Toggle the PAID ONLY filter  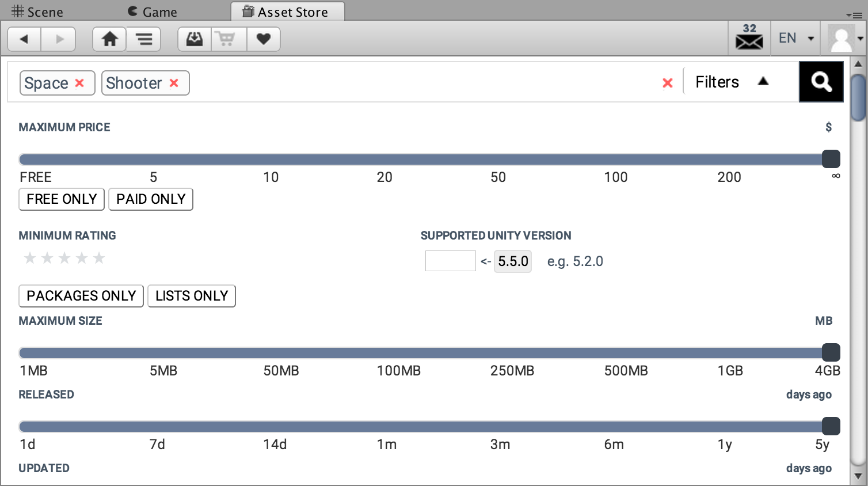point(151,199)
